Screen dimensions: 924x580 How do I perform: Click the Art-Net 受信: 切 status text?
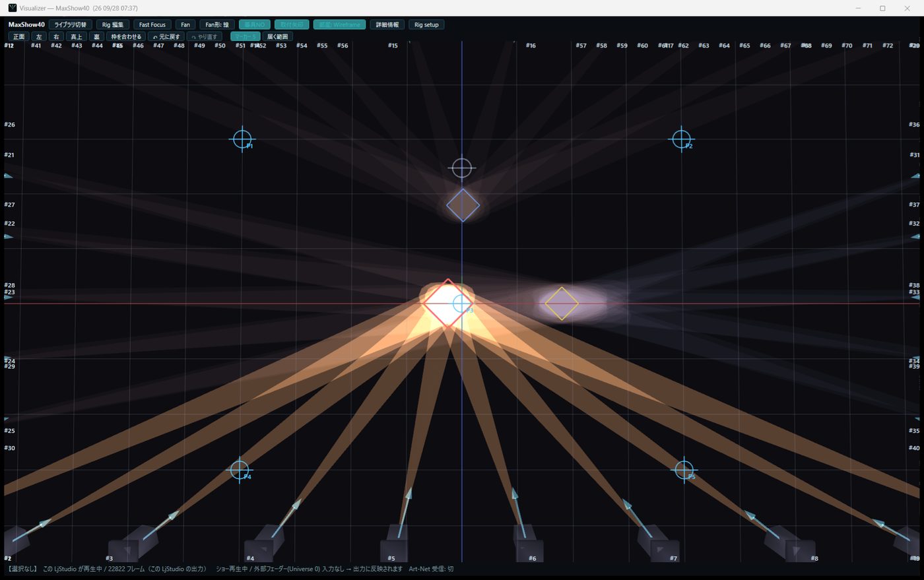coord(431,569)
